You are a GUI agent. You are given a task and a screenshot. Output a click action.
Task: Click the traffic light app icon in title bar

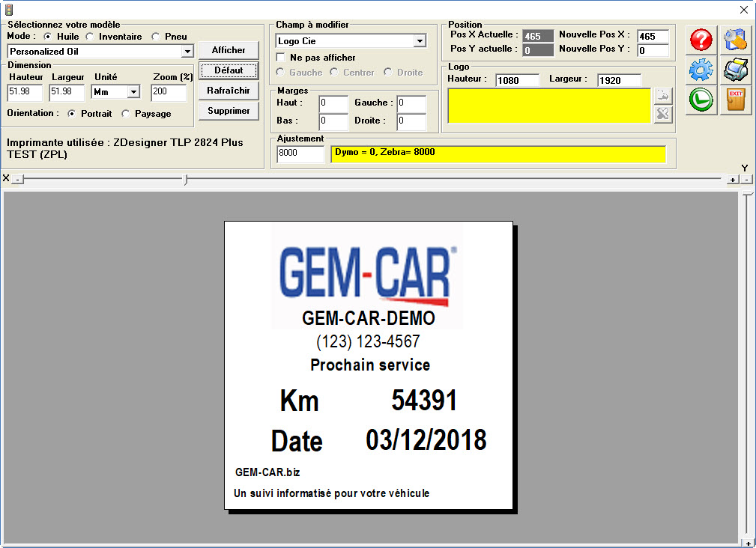9,9
